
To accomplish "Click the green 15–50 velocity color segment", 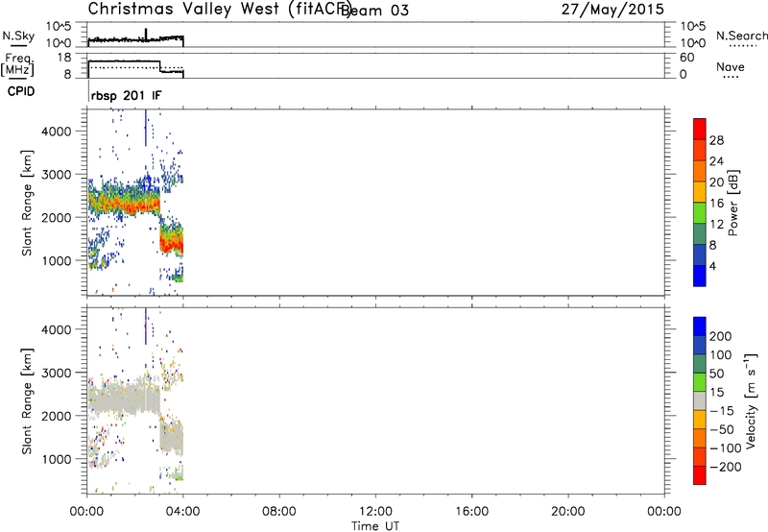I will coord(700,382).
